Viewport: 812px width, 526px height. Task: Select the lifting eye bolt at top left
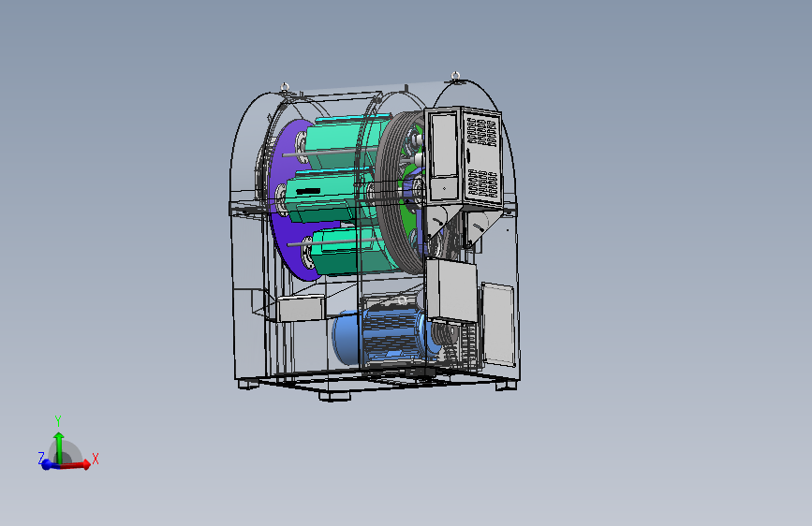click(285, 86)
